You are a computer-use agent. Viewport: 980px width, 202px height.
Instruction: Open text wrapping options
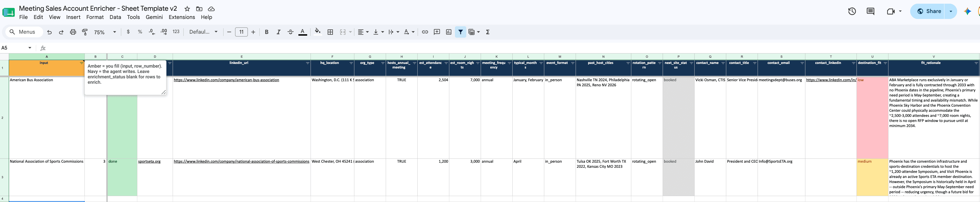point(394,32)
